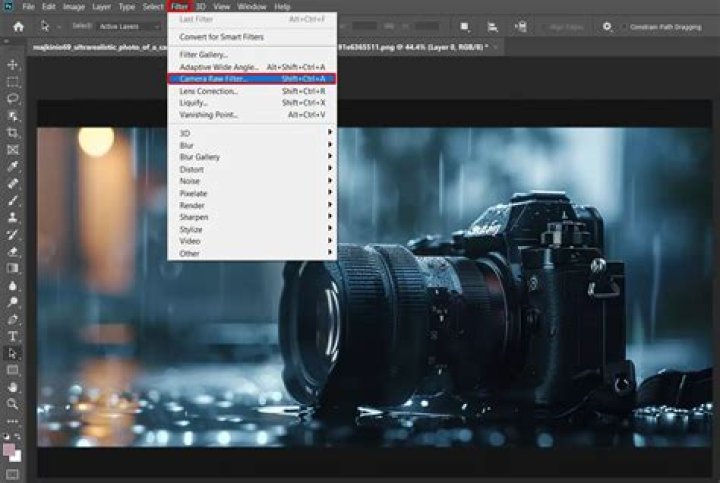Select the Blur tool
Screen dimensions: 720x483
[x=13, y=285]
